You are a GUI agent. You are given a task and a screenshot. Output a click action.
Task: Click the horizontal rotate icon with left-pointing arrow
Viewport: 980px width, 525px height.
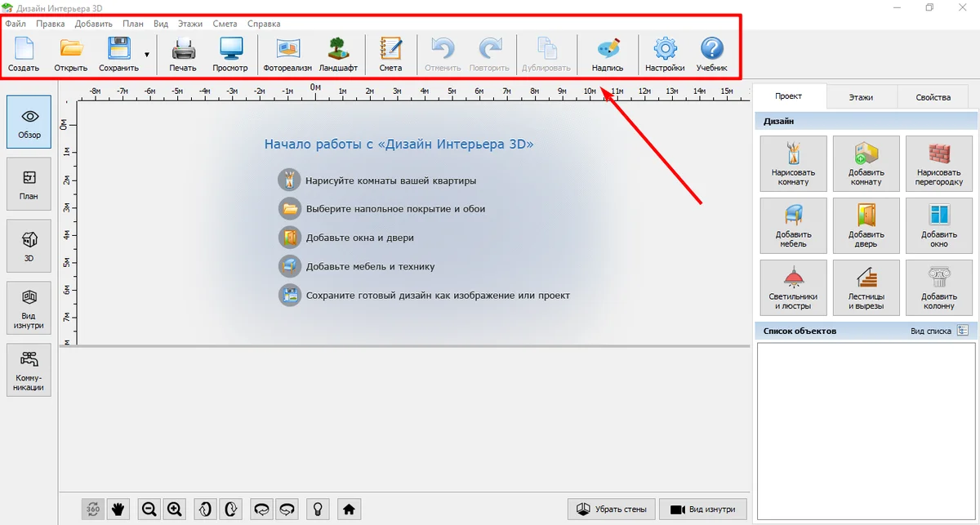coord(261,509)
